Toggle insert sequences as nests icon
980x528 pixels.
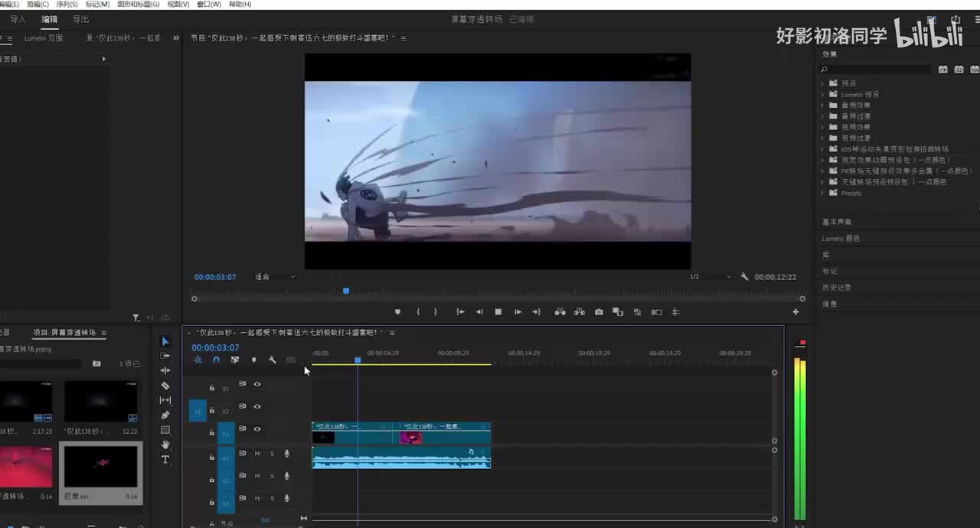[x=198, y=360]
